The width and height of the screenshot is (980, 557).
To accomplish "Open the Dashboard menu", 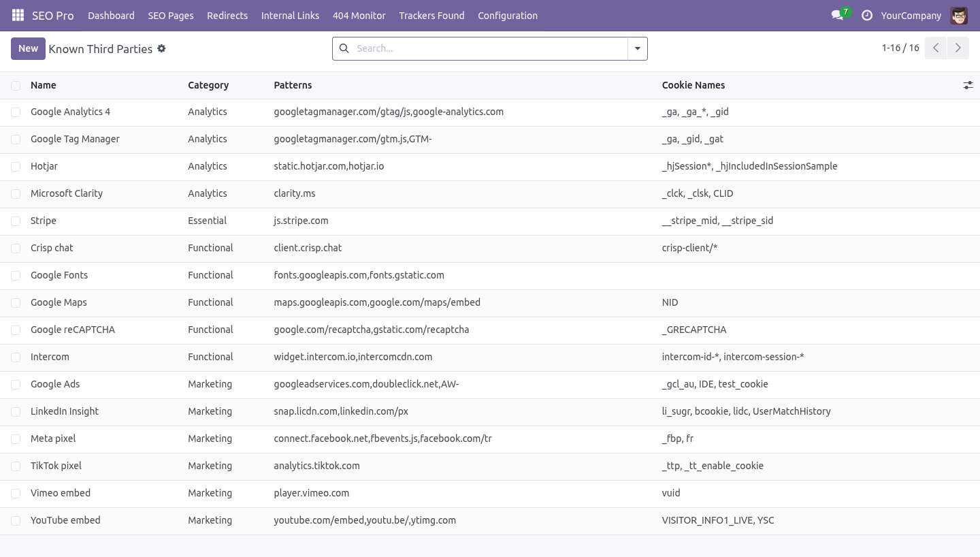I will [111, 15].
